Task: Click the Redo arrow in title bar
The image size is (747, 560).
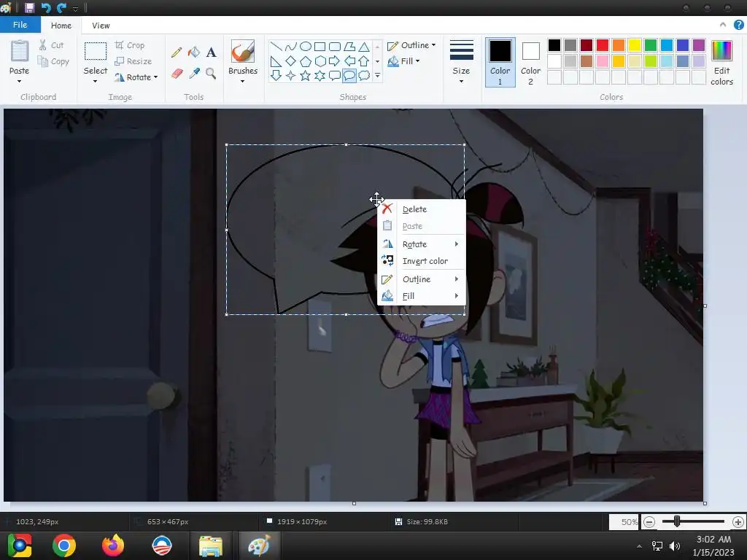Action: click(61, 7)
